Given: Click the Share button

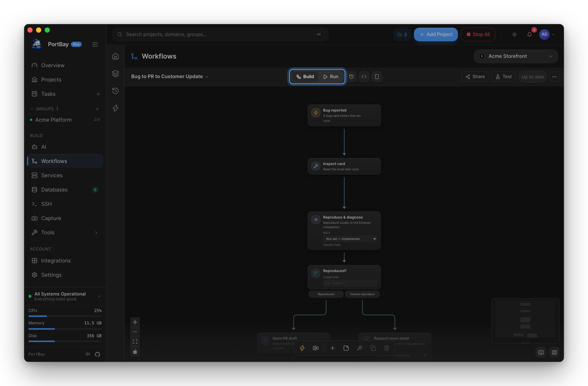Looking at the screenshot, I should (x=475, y=77).
